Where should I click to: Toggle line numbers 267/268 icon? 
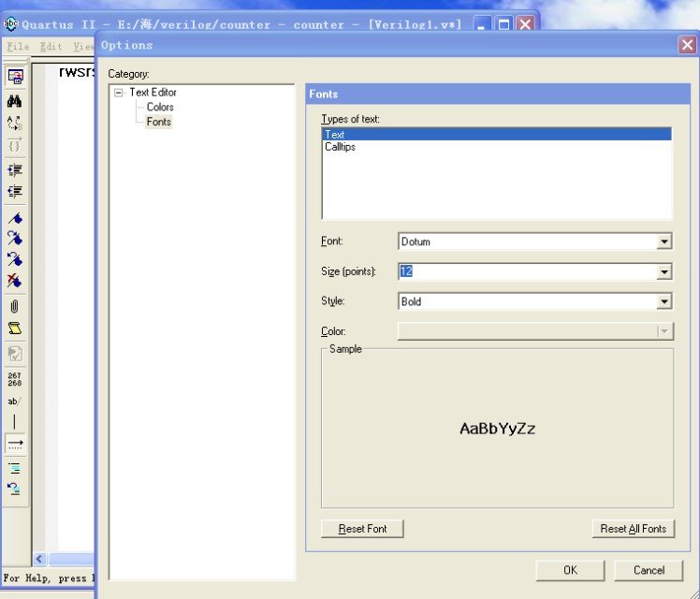(x=14, y=378)
